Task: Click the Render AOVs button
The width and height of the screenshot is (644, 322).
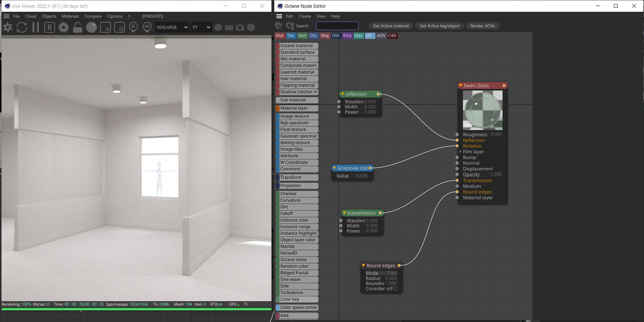Action: click(483, 26)
